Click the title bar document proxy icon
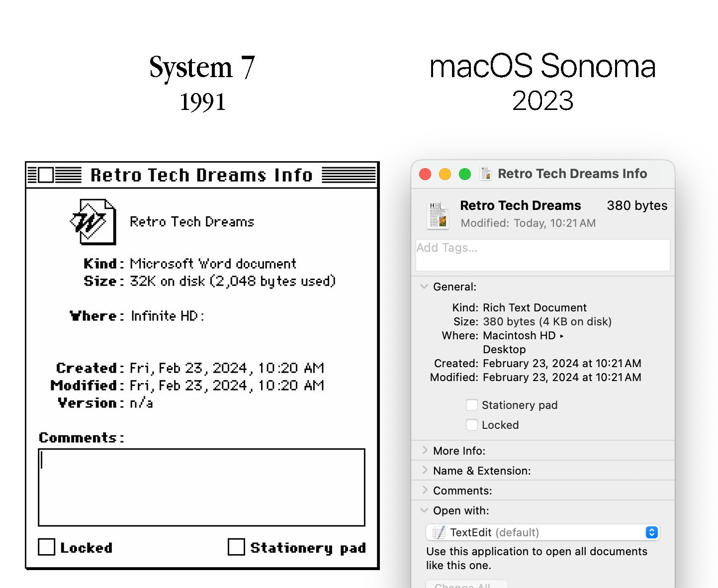This screenshot has height=588, width=718. 486,174
